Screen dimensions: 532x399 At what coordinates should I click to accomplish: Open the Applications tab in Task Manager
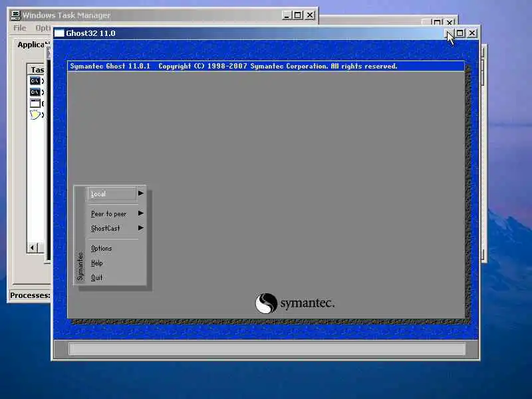coord(34,45)
